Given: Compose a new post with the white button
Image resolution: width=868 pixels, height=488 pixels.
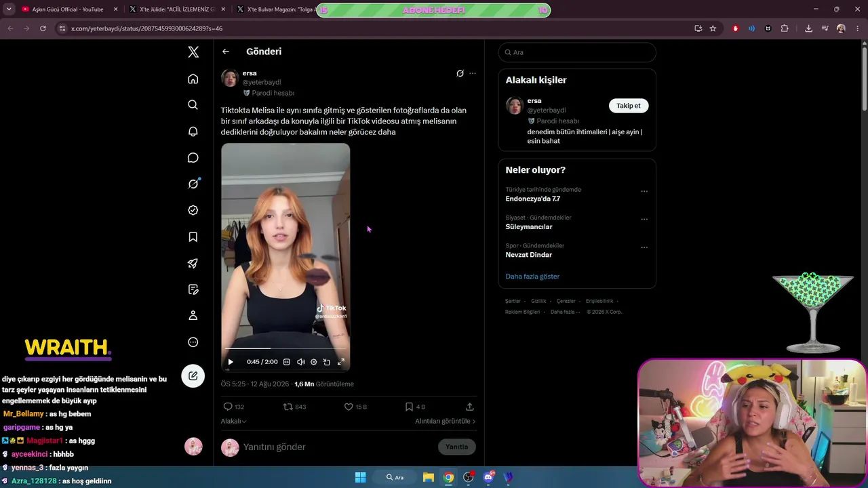Looking at the screenshot, I should coord(193,376).
